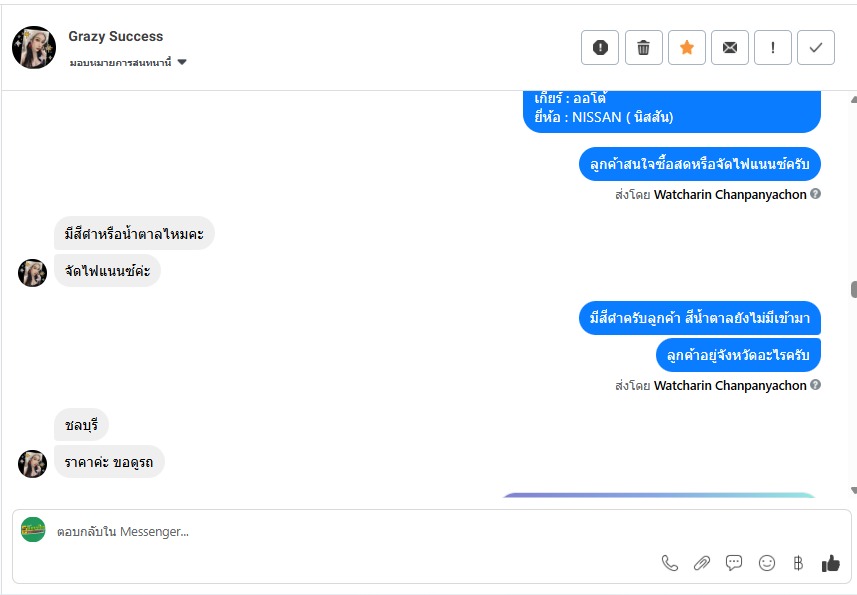Image resolution: width=857 pixels, height=595 pixels.
Task: Click customer avatar beside ราคาค่ะ ขอดูรถ message
Action: [x=32, y=464]
